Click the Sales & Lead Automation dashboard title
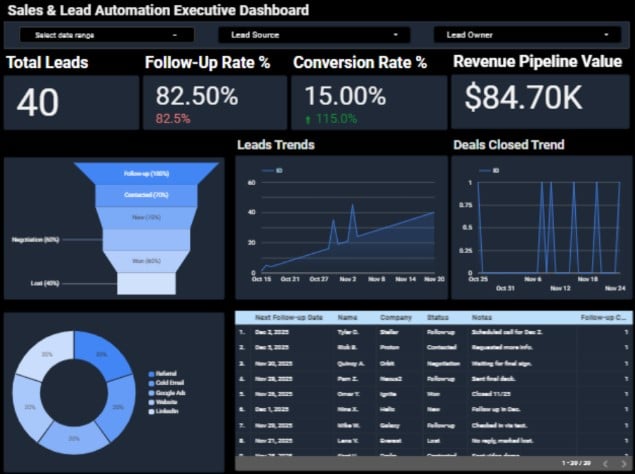635x474 pixels. point(158,10)
